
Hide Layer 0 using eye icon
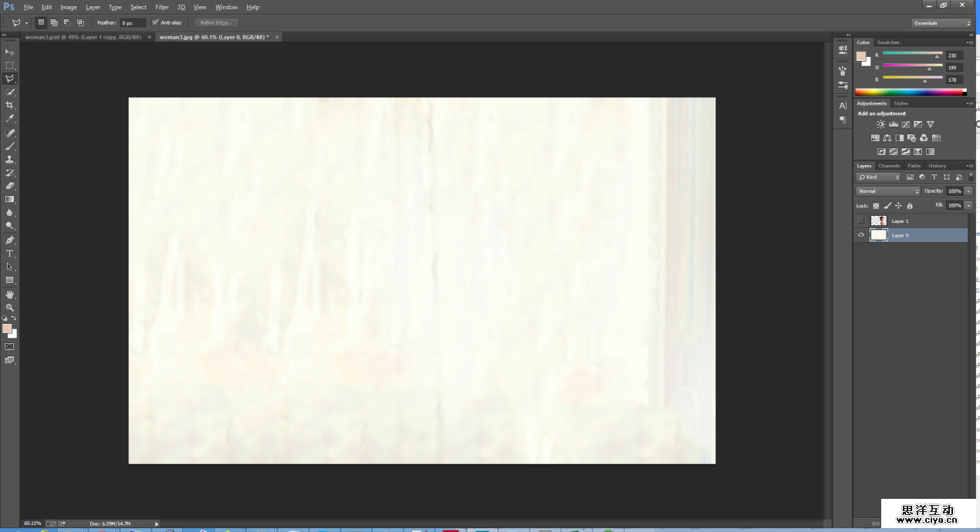coord(861,235)
